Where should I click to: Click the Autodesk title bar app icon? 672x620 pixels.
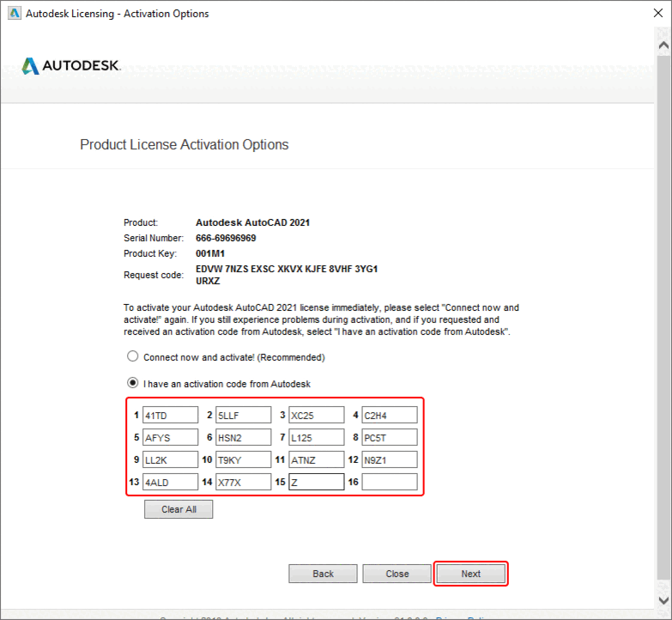click(x=14, y=13)
